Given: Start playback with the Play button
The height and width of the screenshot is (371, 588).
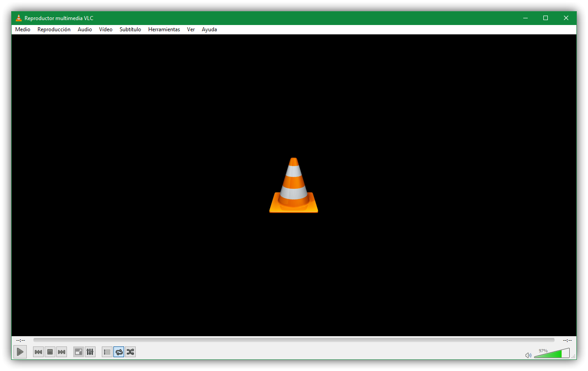Looking at the screenshot, I should coord(20,352).
